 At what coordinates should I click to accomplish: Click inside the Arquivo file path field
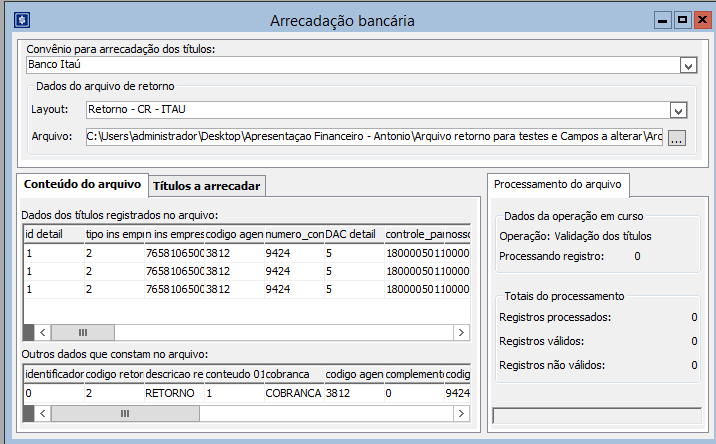tap(375, 137)
